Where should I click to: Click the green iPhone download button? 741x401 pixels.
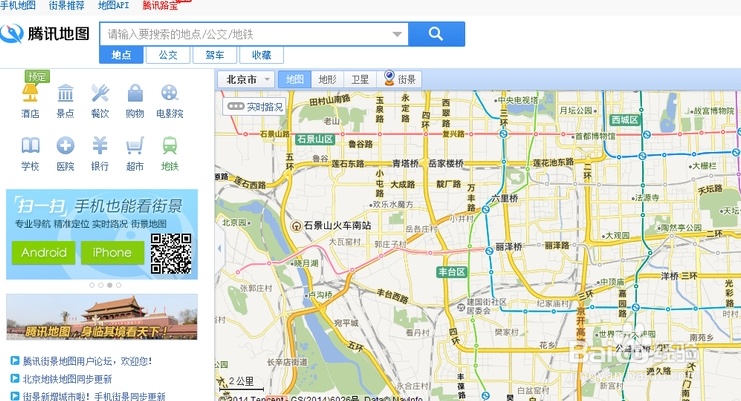(x=112, y=253)
